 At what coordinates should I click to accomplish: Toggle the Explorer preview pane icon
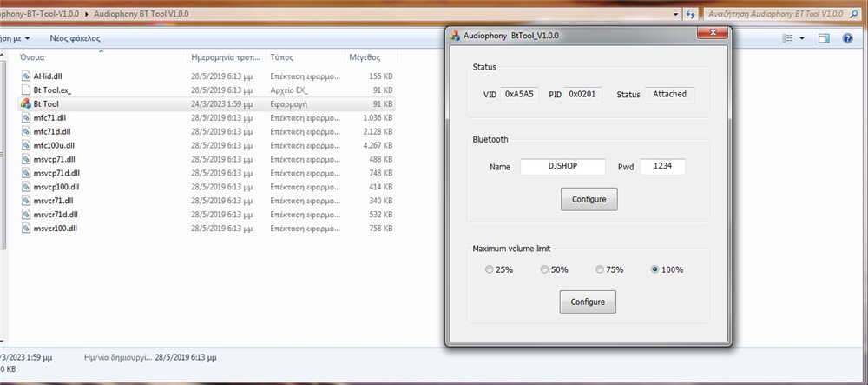point(824,38)
